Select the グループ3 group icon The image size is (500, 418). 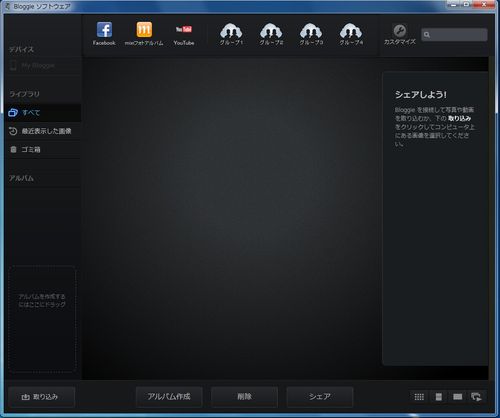tap(311, 31)
